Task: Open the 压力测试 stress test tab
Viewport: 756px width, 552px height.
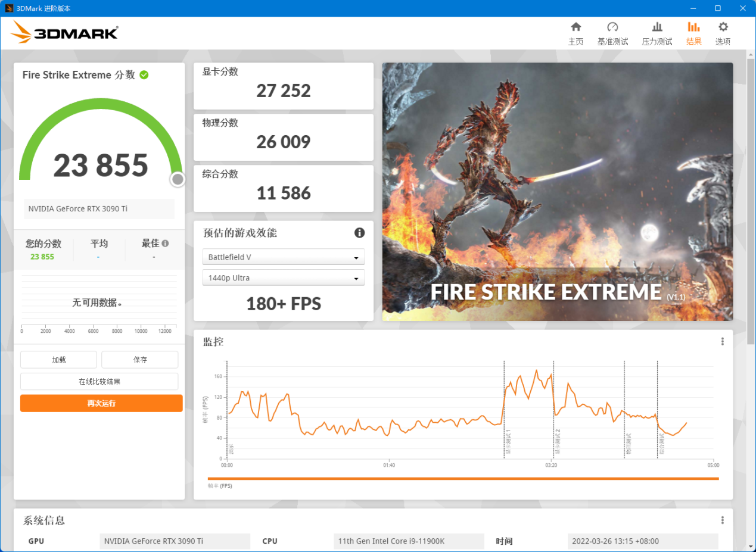Action: point(657,33)
